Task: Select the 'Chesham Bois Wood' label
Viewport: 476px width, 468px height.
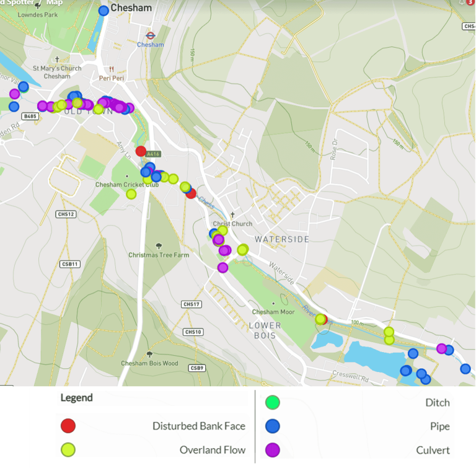Action: [x=149, y=363]
